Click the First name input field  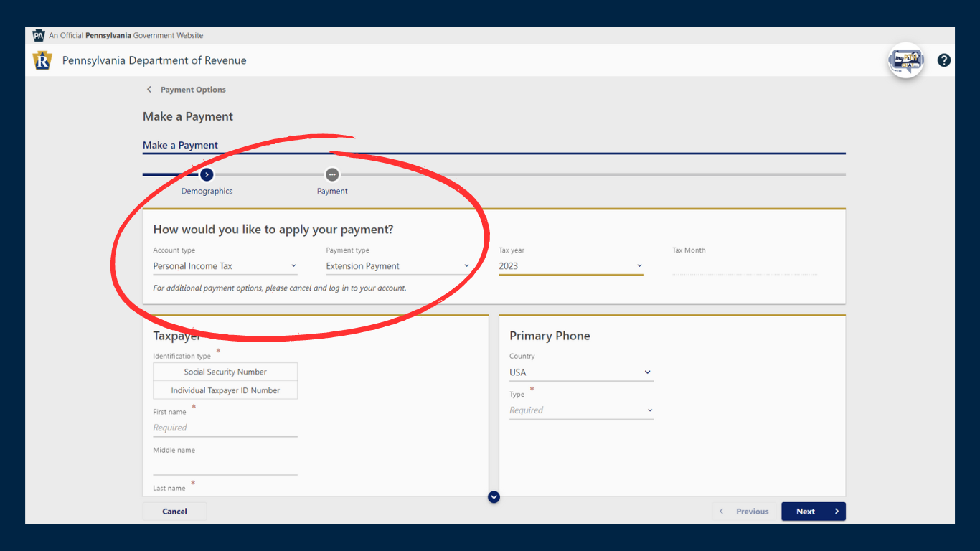(x=225, y=428)
